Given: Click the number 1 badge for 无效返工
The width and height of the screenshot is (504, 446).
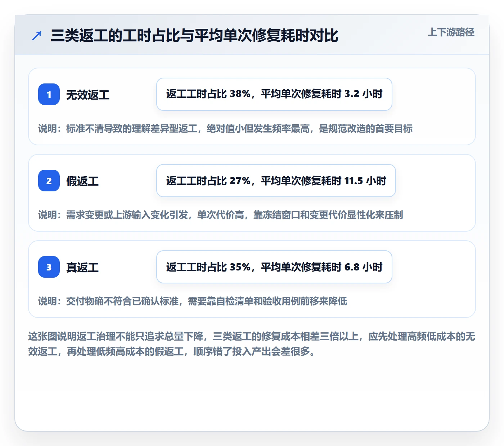Looking at the screenshot, I should tap(49, 94).
